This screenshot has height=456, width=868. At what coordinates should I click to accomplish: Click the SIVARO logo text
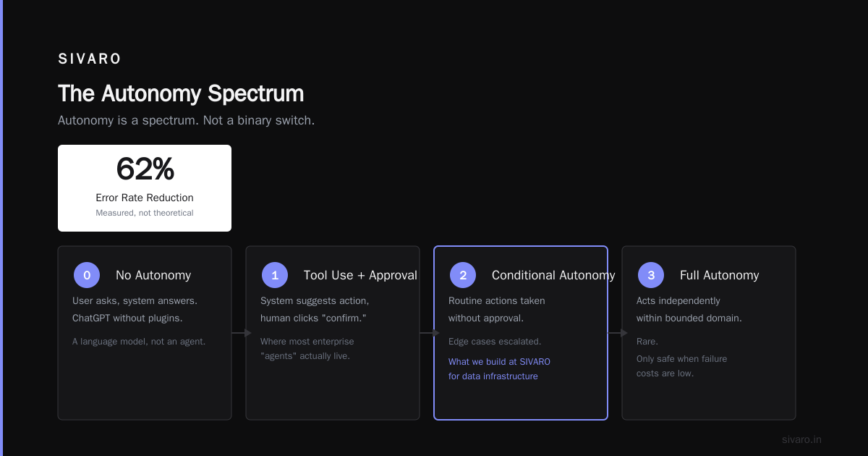point(90,59)
